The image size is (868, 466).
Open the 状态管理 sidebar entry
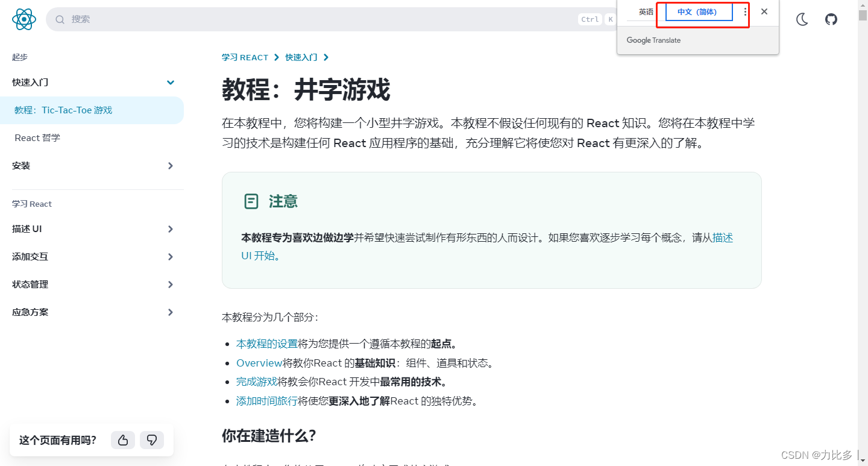coord(92,285)
